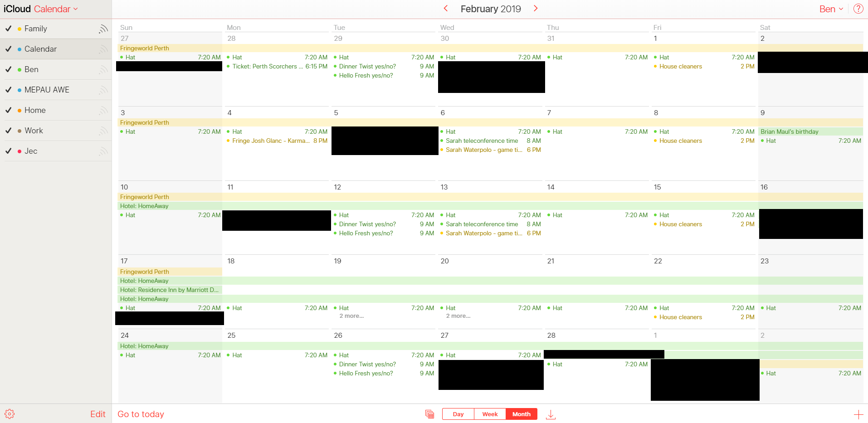Open Fringe Josh Glanc event on February 4
This screenshot has width=868, height=423.
coord(277,141)
